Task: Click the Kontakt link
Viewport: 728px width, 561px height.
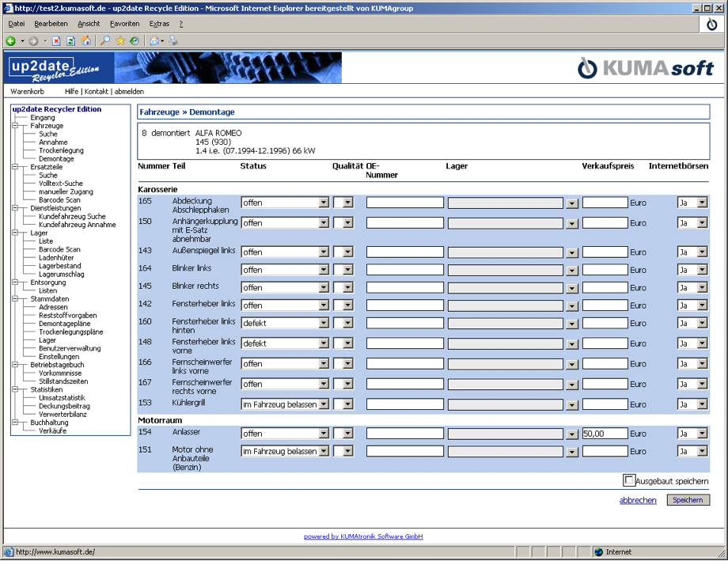Action: tap(97, 92)
